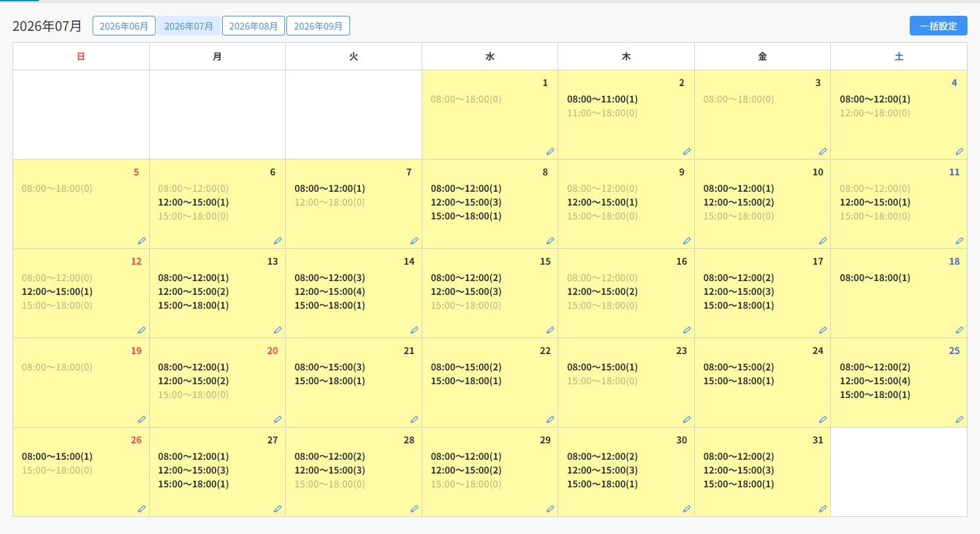Select 08:00〜18:00(1) slot on July 18
The image size is (980, 534).
[875, 278]
